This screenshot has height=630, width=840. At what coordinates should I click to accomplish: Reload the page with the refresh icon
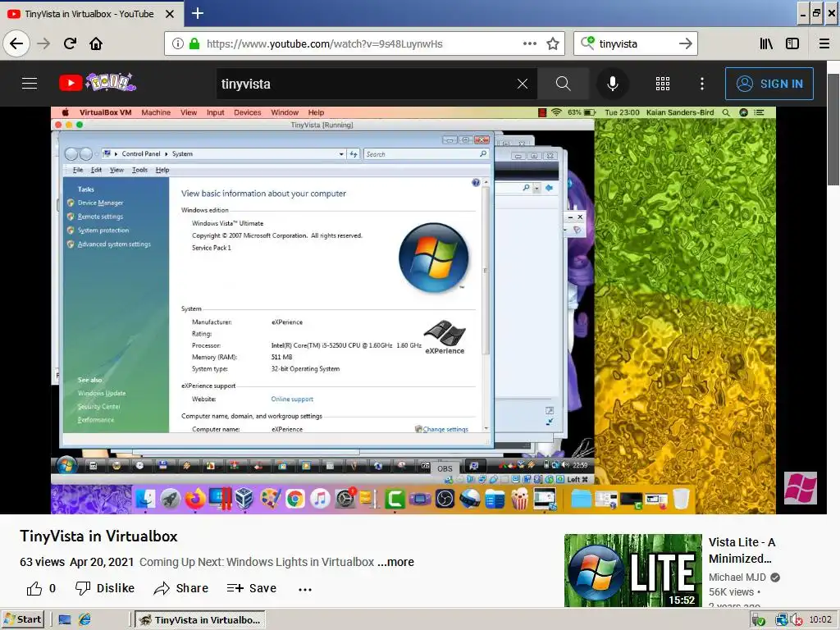(x=70, y=43)
